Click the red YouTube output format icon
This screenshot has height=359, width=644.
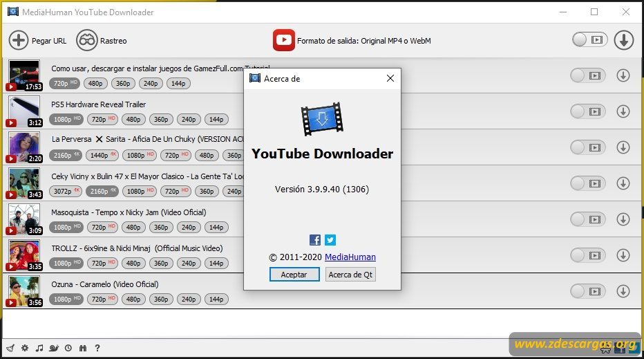284,40
